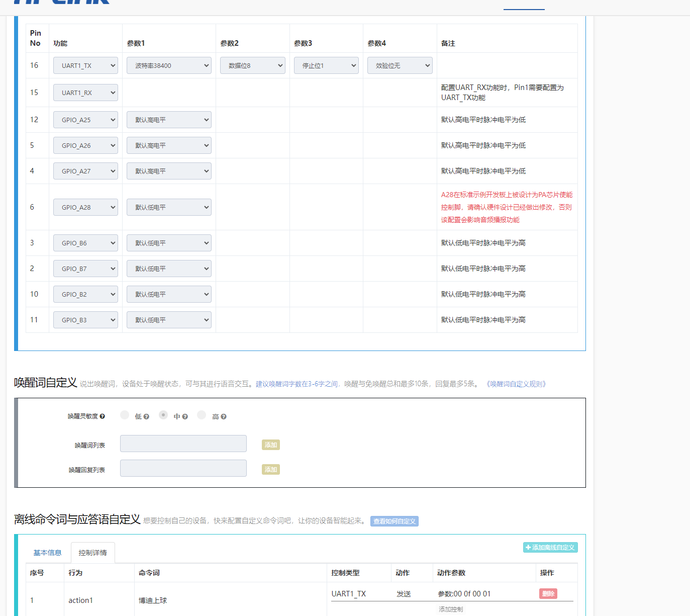This screenshot has width=690, height=616.
Task: Click question mark icon next to 中
Action: coord(185,417)
